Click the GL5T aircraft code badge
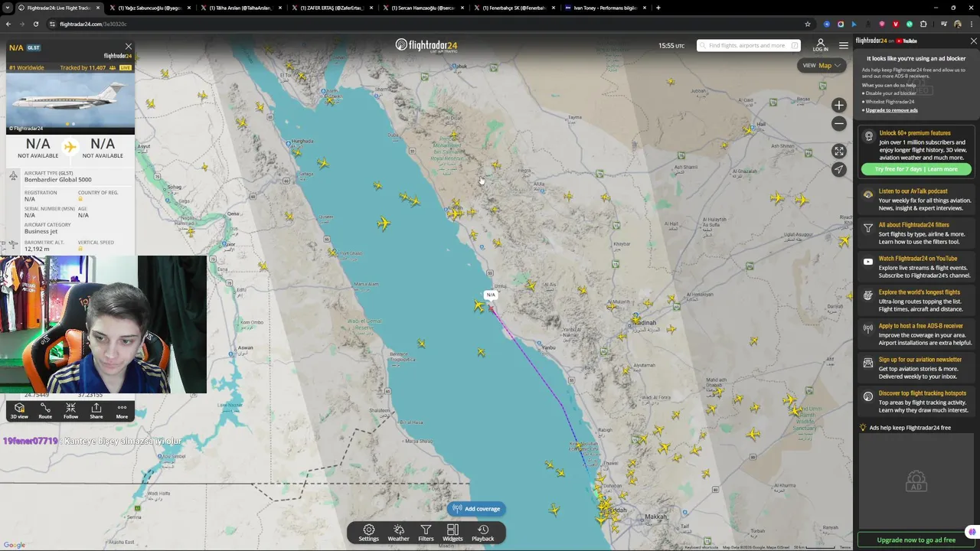 pos(34,47)
